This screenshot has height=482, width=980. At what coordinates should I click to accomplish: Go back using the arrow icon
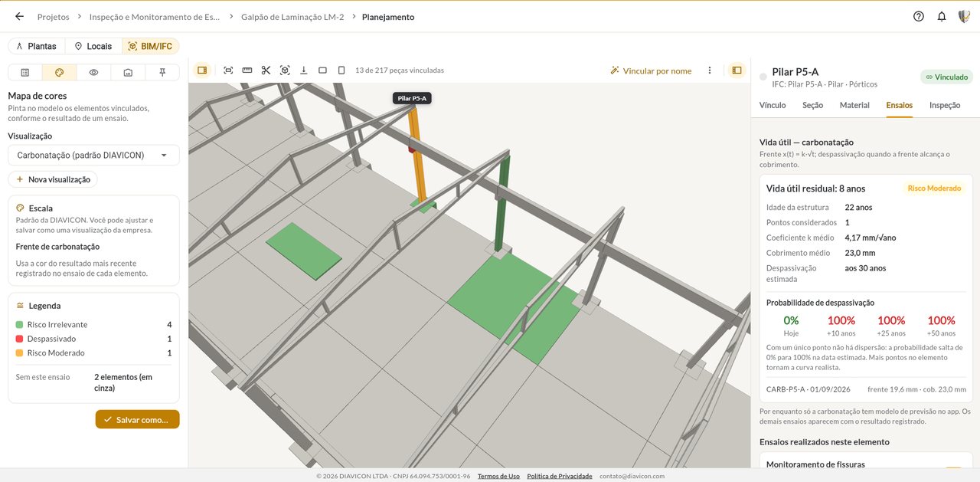click(19, 16)
